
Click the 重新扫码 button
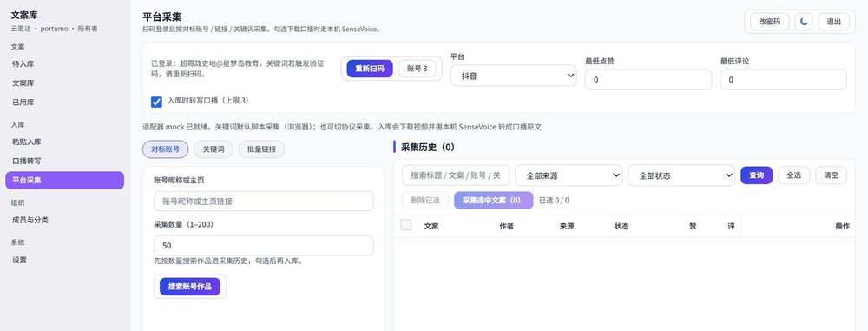(370, 69)
